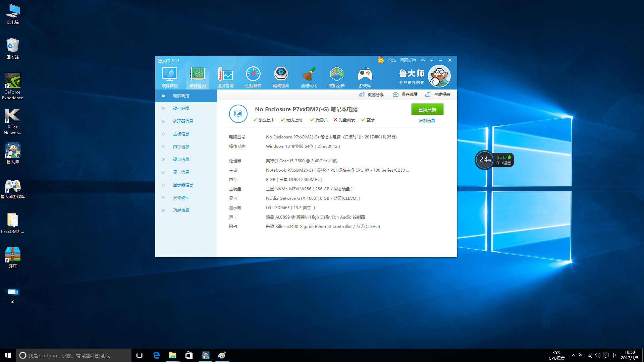Screen dimensions: 644x362
Task: Open 游戏库 game library
Action: tap(365, 77)
